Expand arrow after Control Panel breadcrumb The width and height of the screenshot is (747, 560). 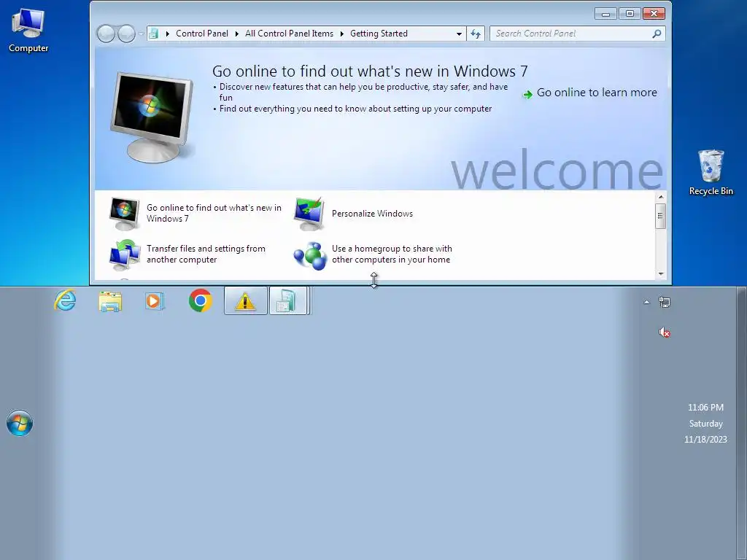pos(237,34)
